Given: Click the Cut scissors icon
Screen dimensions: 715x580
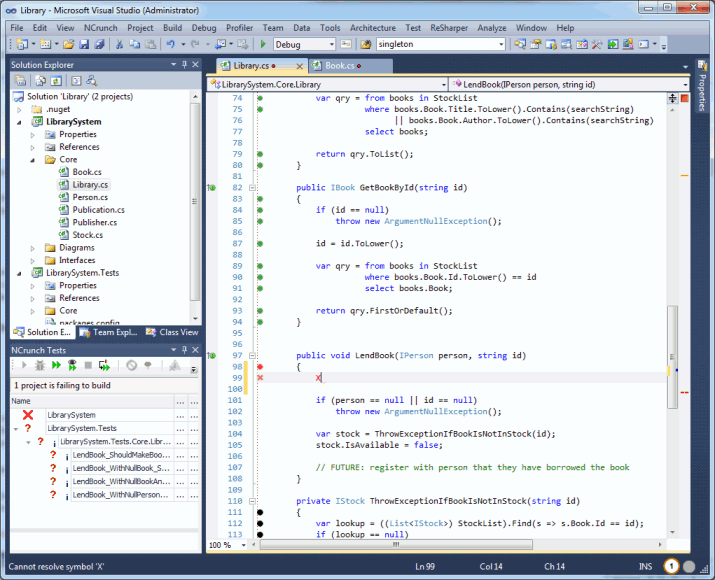Looking at the screenshot, I should [119, 45].
